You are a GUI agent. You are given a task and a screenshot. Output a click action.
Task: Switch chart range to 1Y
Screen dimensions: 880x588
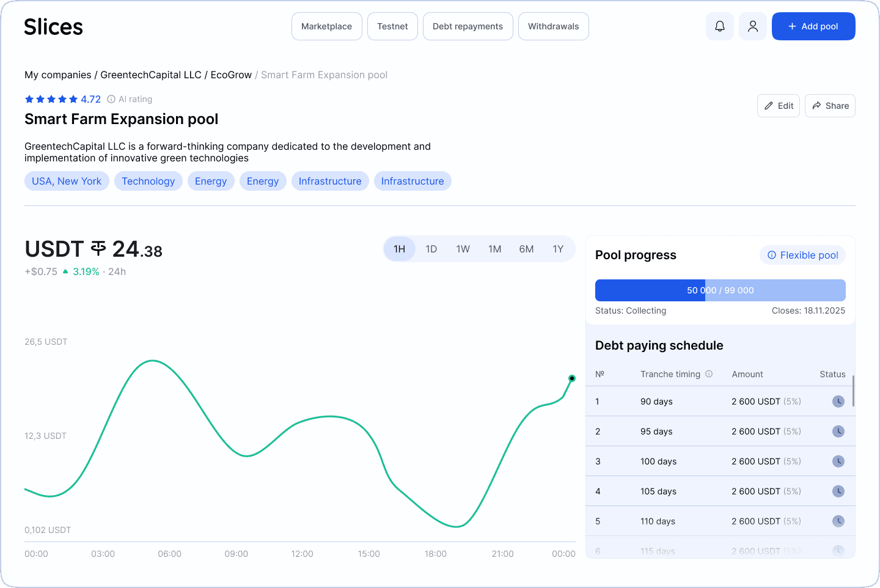point(558,249)
